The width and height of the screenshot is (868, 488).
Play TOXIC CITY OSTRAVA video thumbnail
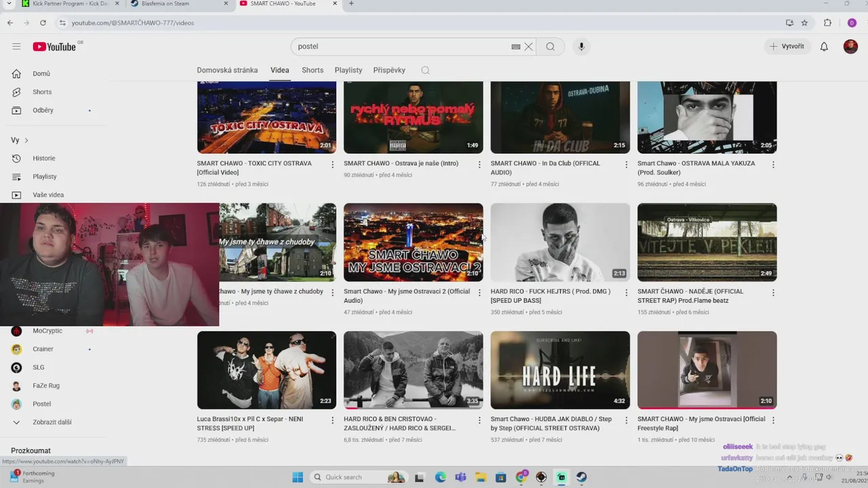[x=267, y=117]
